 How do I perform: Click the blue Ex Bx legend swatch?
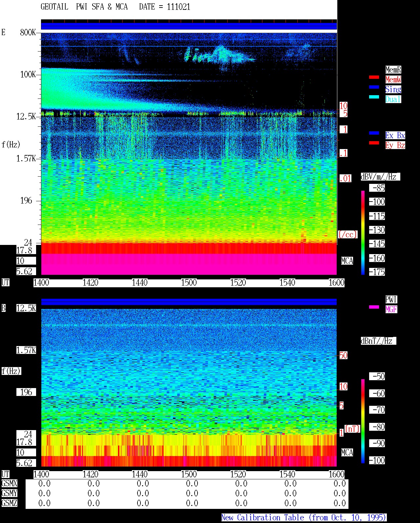click(x=374, y=133)
